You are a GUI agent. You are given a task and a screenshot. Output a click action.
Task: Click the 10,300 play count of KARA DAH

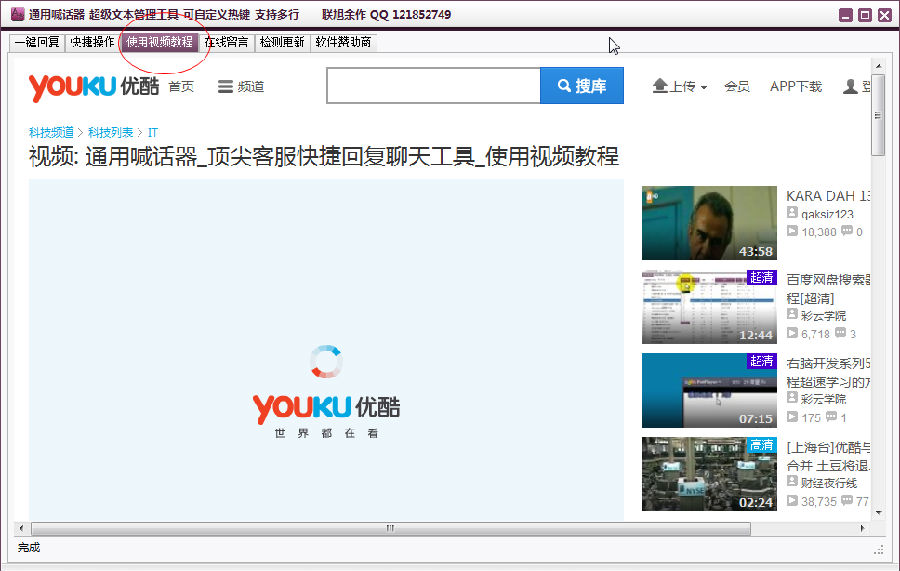click(818, 232)
